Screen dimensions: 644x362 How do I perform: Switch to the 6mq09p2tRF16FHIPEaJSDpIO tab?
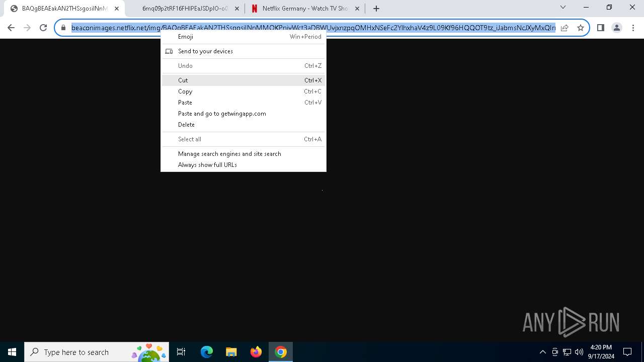[185, 9]
